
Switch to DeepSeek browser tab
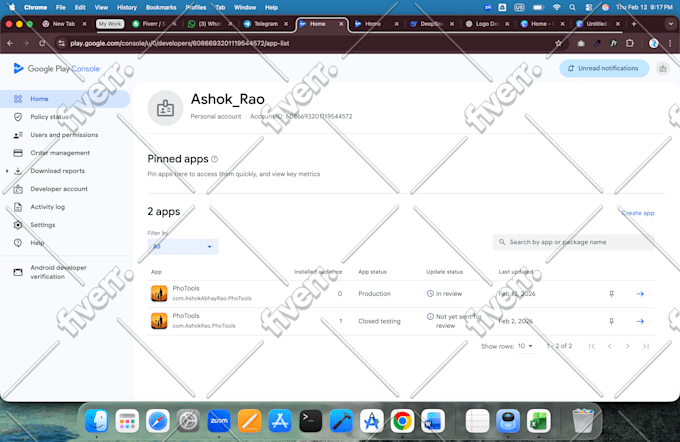(x=431, y=24)
